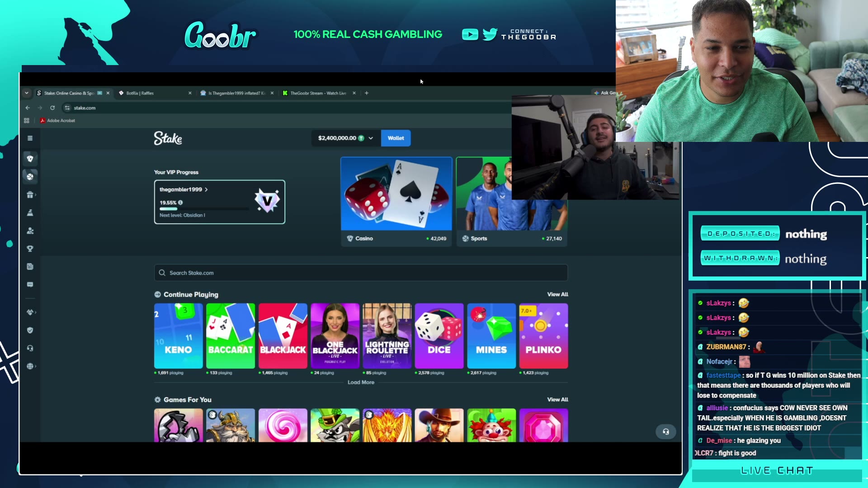Open the Promotions gift icon in the sidebar

[30, 195]
